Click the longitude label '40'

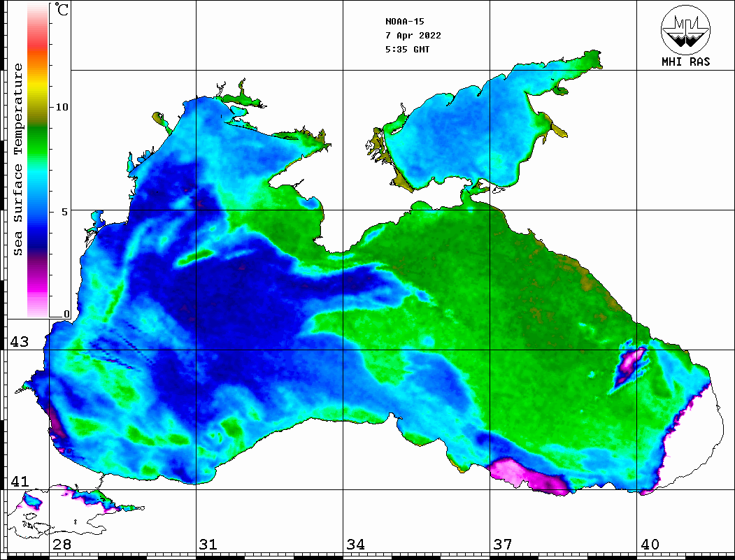pyautogui.click(x=650, y=545)
